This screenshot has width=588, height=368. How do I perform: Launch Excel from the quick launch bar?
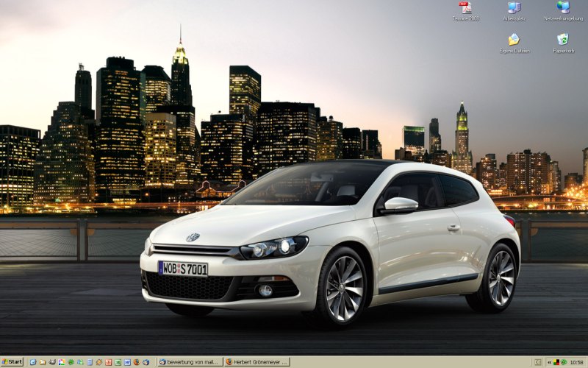[x=118, y=362]
